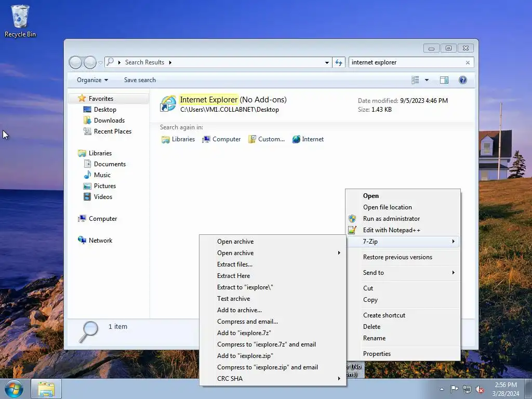The image size is (532, 399).
Task: Choose Add to "iexplore.zip"
Action: [273, 356]
